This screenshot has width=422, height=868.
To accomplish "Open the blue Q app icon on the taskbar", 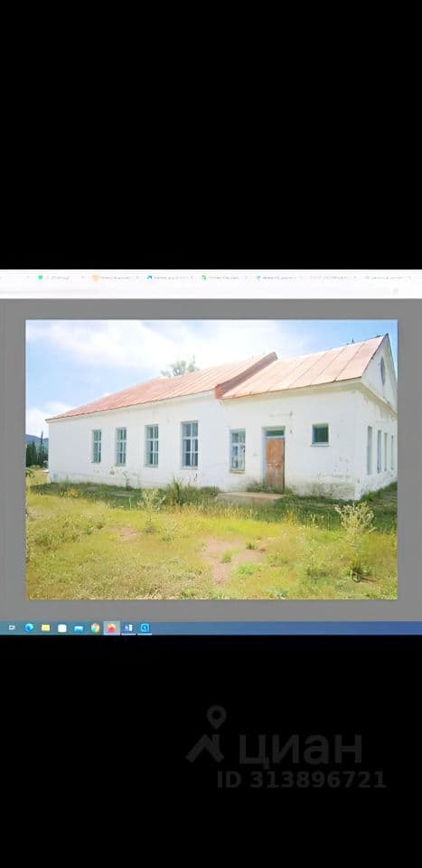I will click(145, 627).
